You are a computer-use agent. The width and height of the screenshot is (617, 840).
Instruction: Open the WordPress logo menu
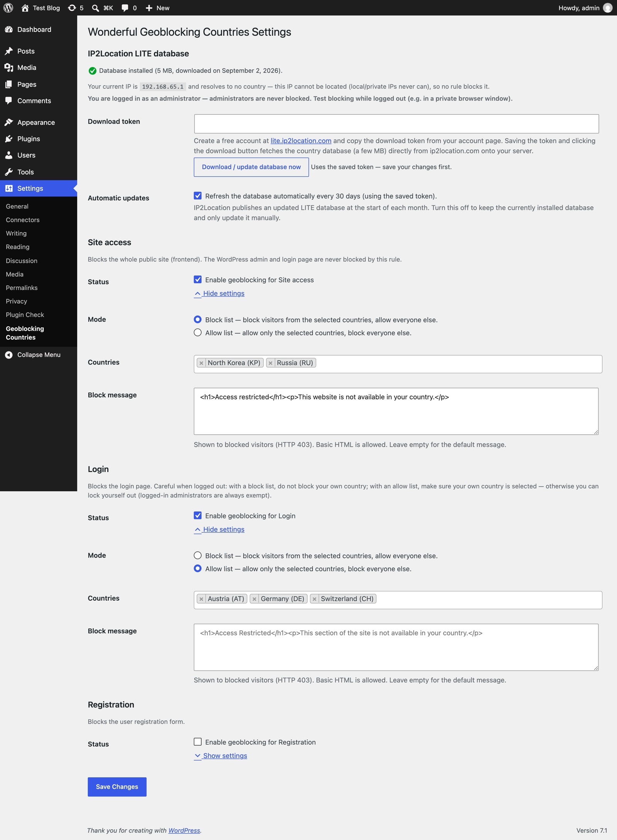8,8
